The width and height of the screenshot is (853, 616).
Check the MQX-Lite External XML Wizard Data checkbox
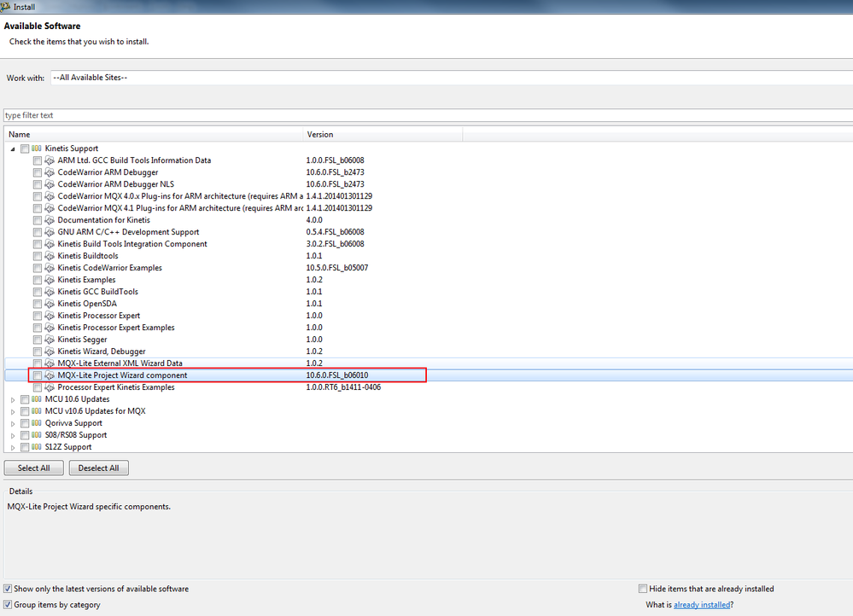pyautogui.click(x=37, y=363)
